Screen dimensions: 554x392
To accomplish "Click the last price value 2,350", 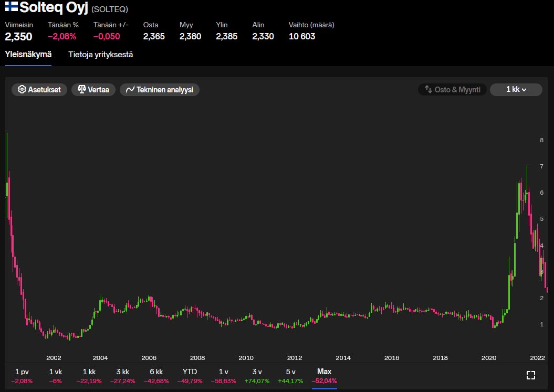I will pos(18,36).
